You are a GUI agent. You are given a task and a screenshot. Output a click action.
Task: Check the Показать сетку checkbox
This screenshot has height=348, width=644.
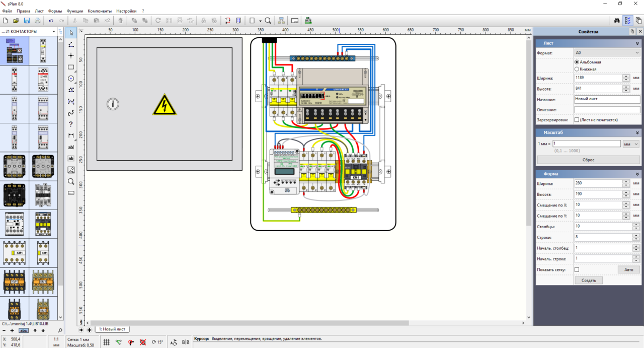[577, 269]
